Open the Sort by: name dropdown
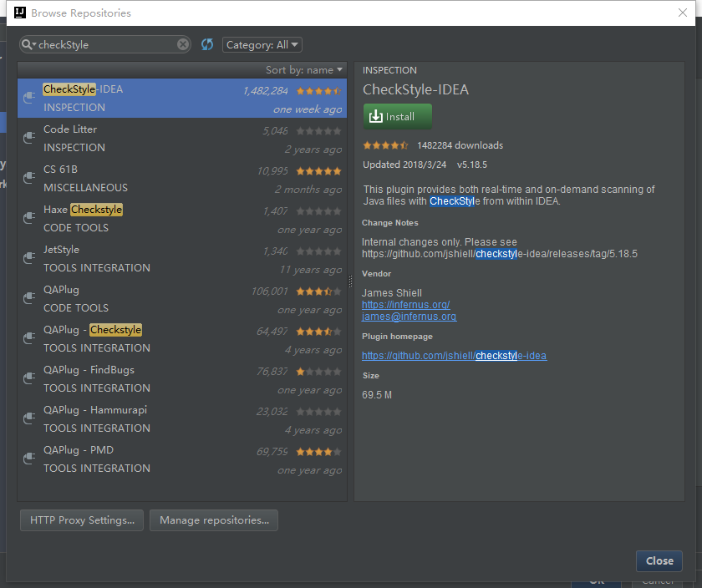 tap(304, 70)
